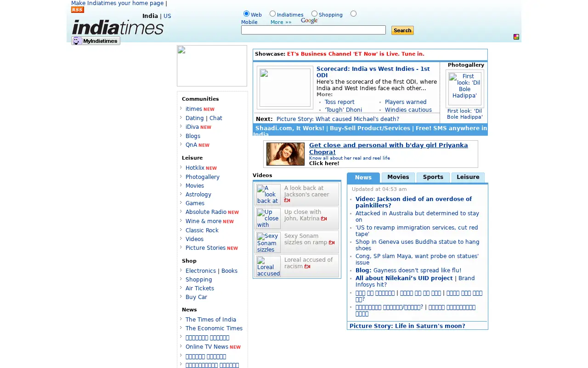Click the small multicolor square icon in the header
The image size is (588, 368).
point(516,37)
